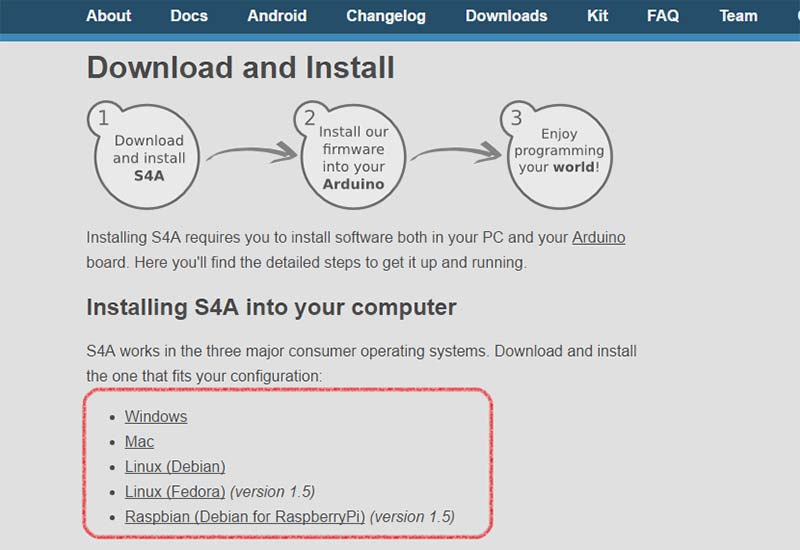The height and width of the screenshot is (550, 800).
Task: Go to the Docs section
Action: click(189, 16)
